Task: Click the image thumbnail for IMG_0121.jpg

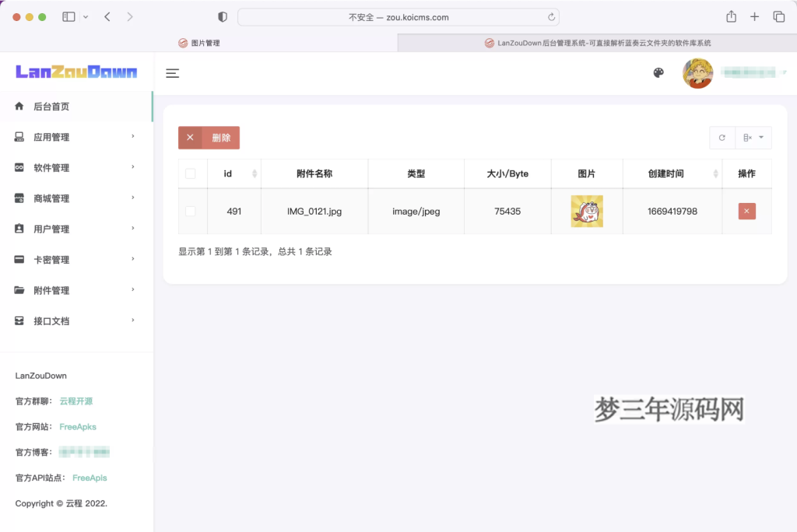Action: 587,211
